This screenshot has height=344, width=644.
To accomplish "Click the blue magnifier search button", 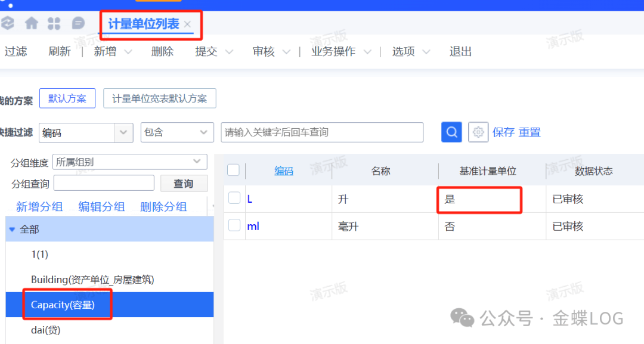I will coord(451,132).
